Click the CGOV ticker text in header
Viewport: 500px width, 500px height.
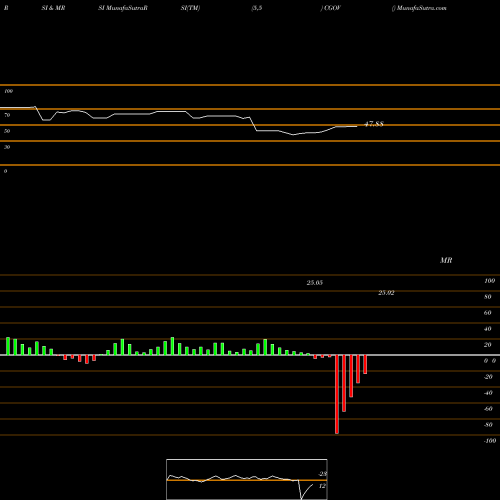point(332,8)
